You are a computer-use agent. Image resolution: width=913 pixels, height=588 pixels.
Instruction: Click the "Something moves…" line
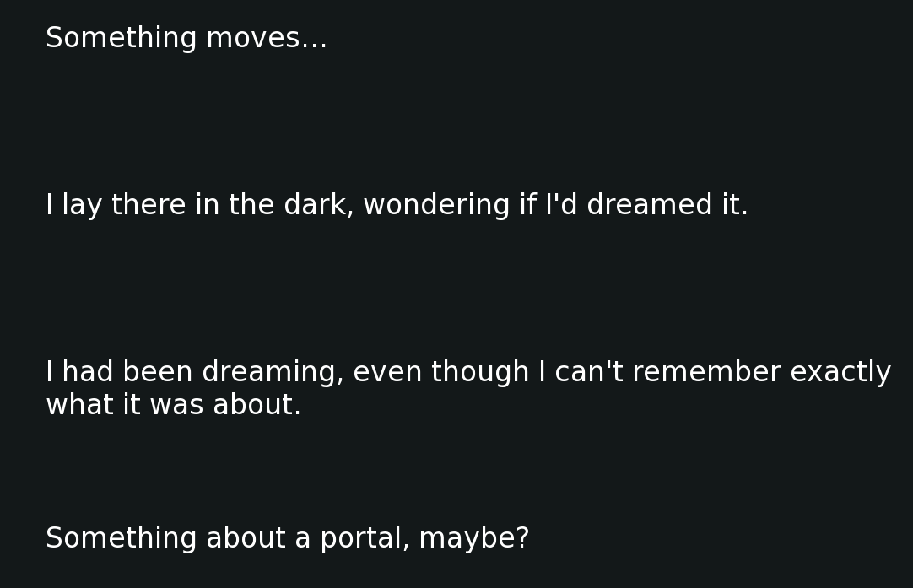(186, 39)
